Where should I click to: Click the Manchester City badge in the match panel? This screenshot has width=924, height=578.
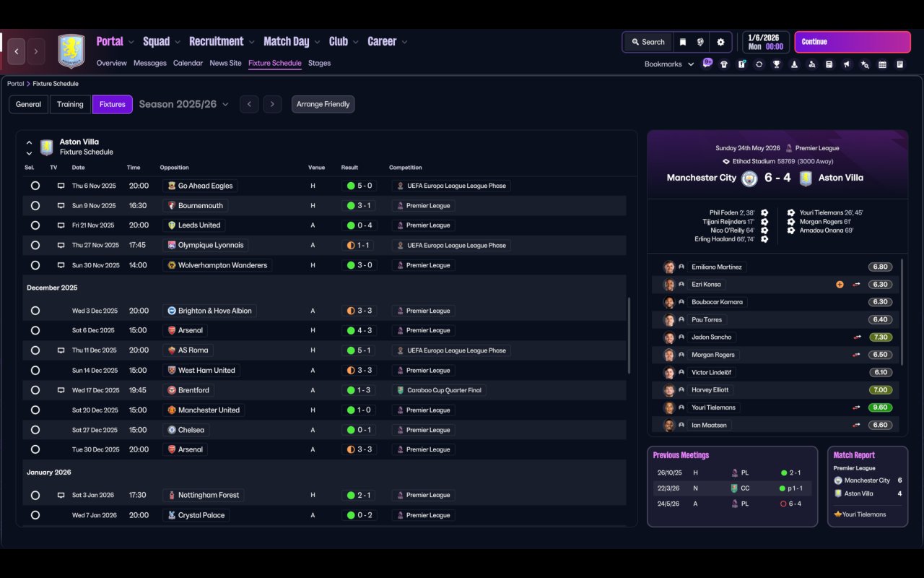[x=749, y=178]
